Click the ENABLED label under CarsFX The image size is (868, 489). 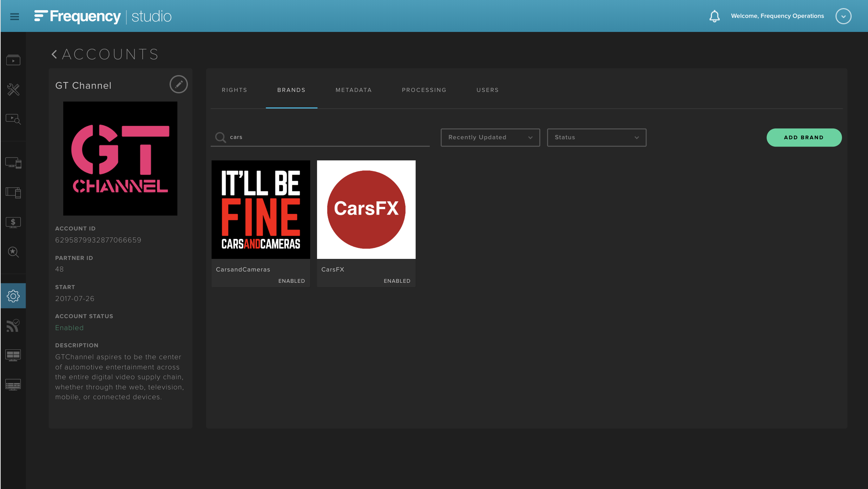[x=397, y=281]
